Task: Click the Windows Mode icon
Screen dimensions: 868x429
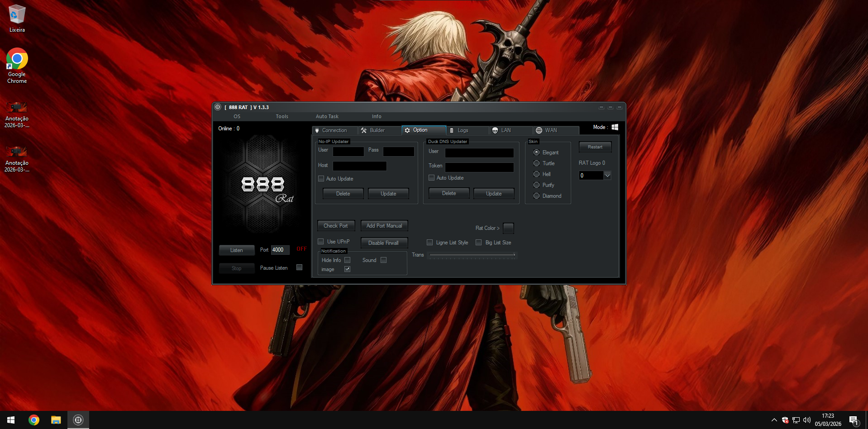Action: (615, 127)
